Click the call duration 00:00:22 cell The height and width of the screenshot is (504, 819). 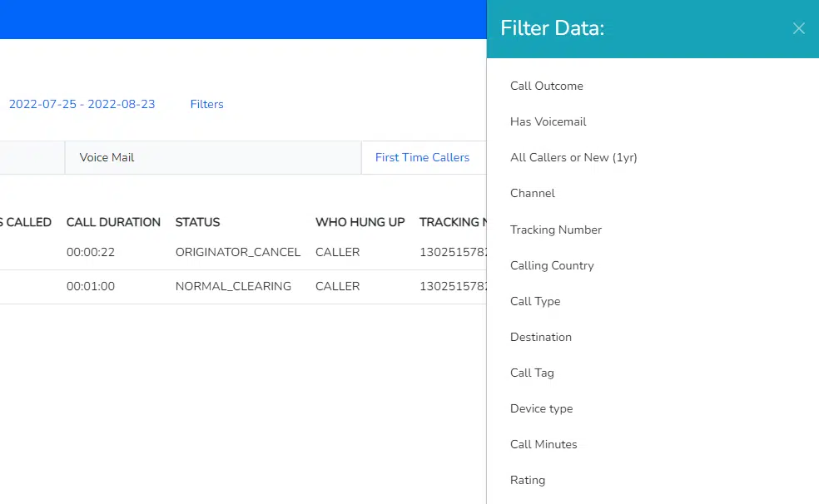tap(91, 253)
